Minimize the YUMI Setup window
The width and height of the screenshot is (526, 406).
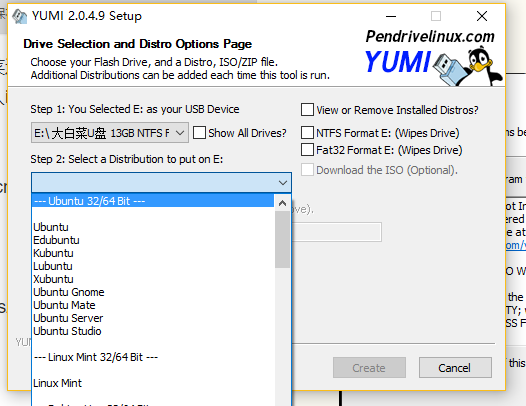(x=391, y=16)
